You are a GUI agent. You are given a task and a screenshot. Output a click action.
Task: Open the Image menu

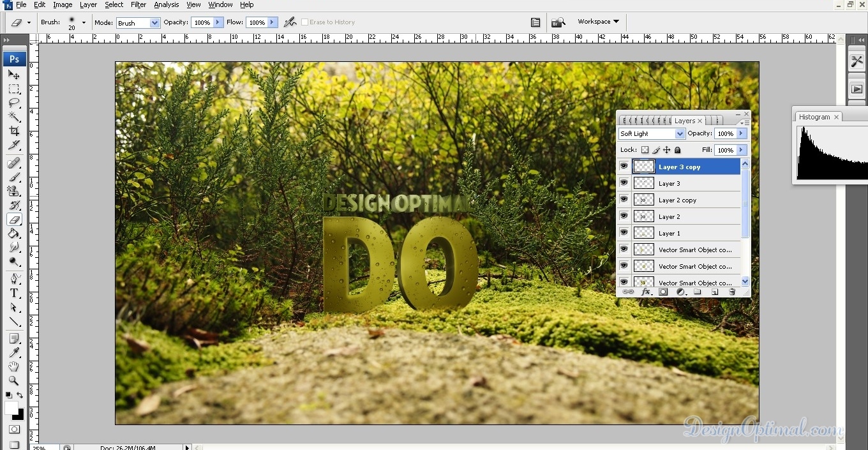[x=63, y=4]
